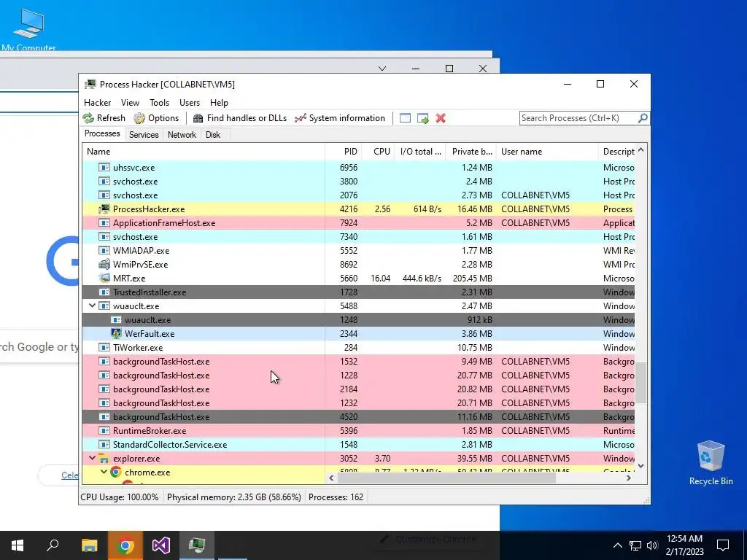The width and height of the screenshot is (747, 560).
Task: Sort by the PID column header
Action: 343,152
